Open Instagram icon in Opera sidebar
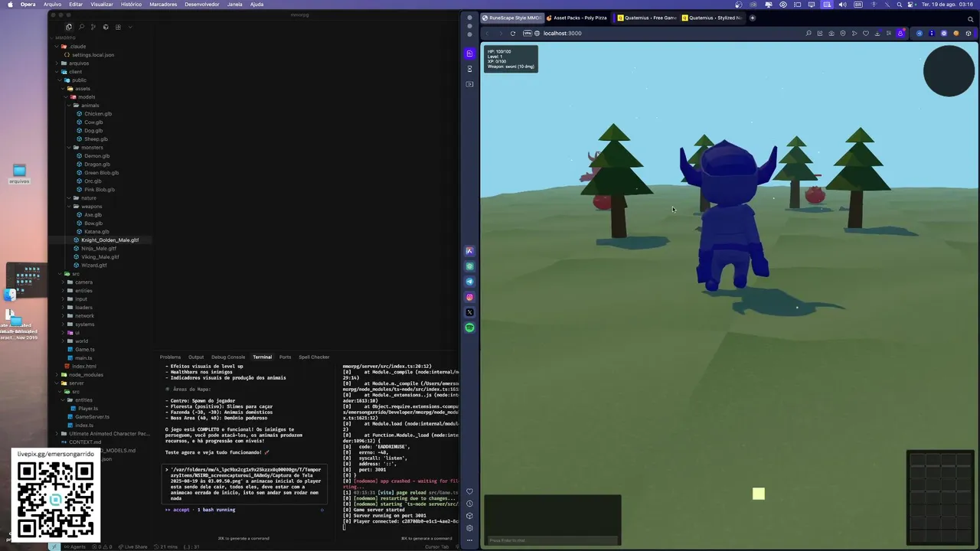 click(469, 297)
